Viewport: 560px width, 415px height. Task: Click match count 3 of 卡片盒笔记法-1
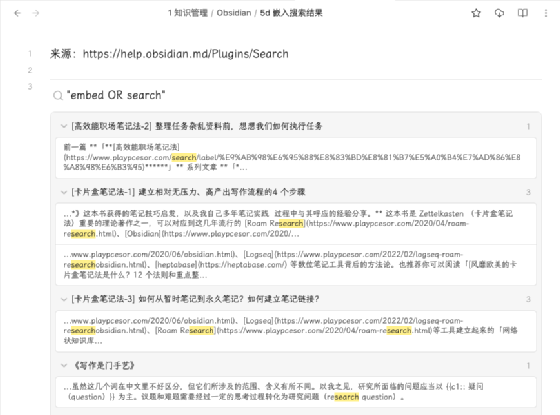tap(528, 192)
